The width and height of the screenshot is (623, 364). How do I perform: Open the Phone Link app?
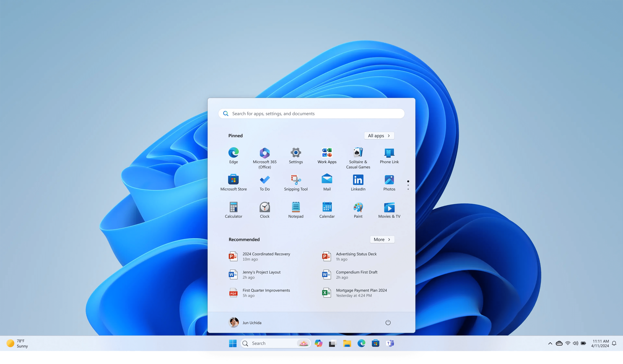point(389,153)
